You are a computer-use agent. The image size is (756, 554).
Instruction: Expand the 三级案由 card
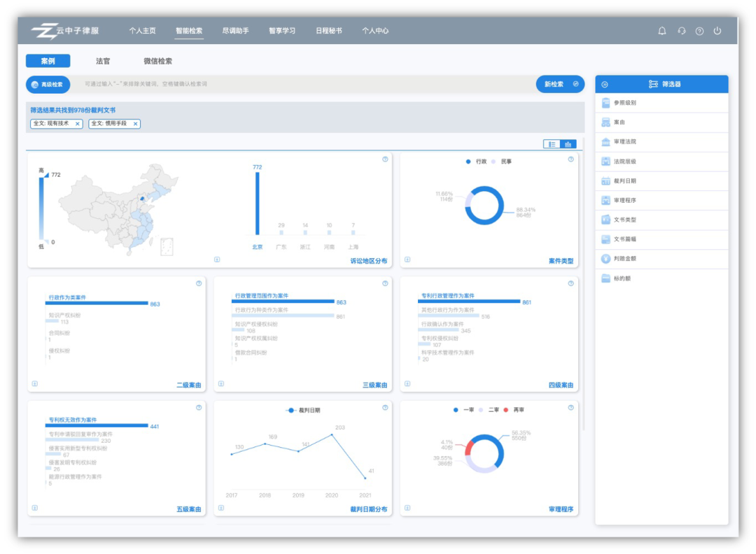pos(220,384)
